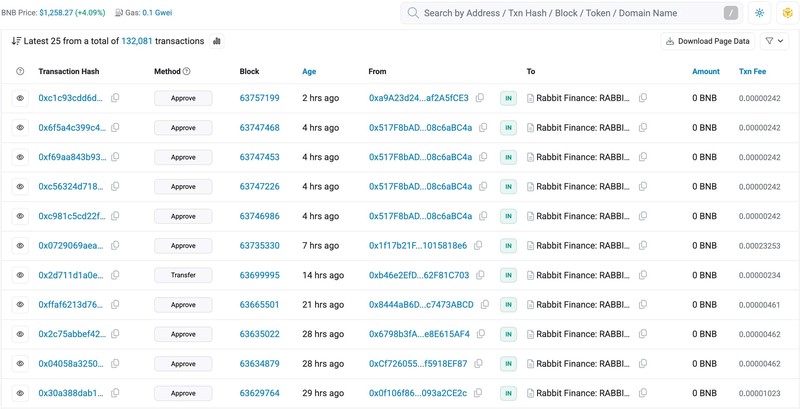The width and height of the screenshot is (800, 409).
Task: Toggle eye preview for transaction 0x0729069aea
Action: (x=20, y=246)
